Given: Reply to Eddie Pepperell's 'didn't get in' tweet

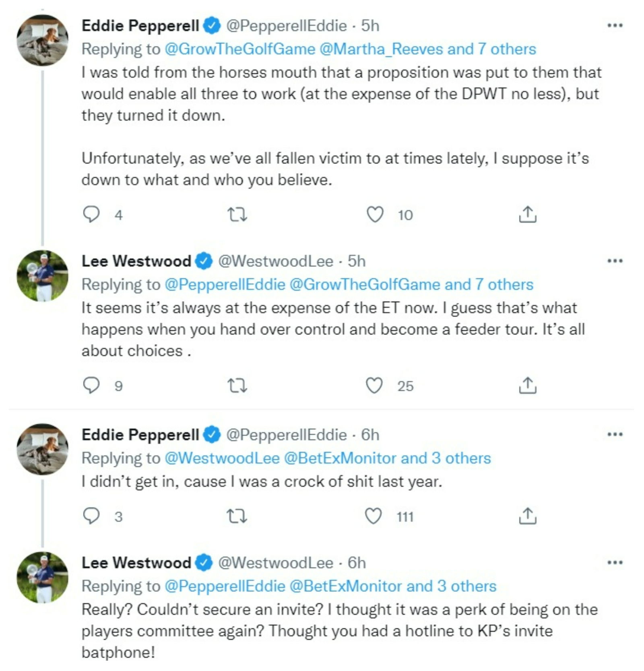Looking at the screenshot, I should click(91, 516).
